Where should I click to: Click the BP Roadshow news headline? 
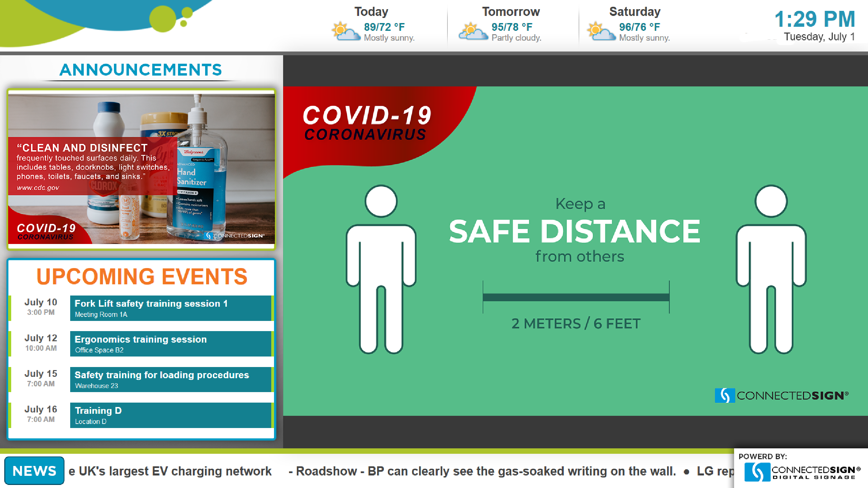(x=481, y=471)
